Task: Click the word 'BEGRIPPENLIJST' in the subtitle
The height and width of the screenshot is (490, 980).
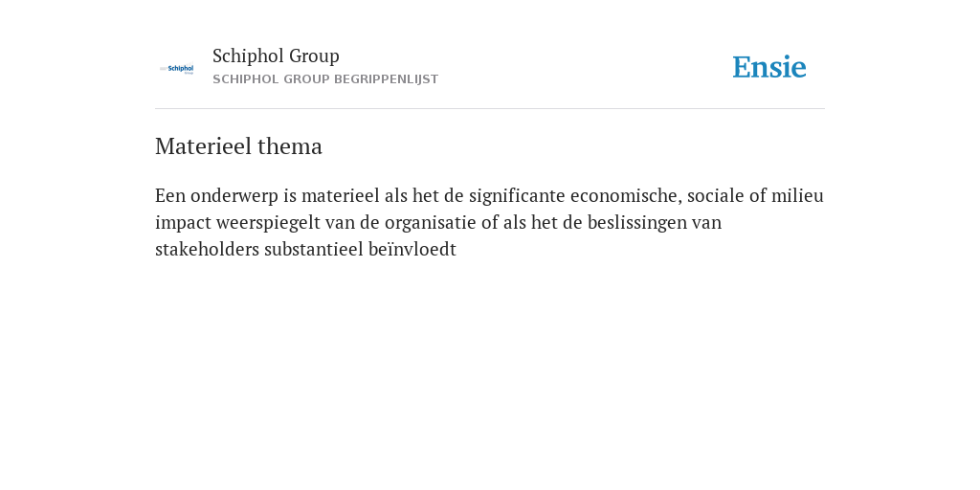Action: (x=387, y=79)
